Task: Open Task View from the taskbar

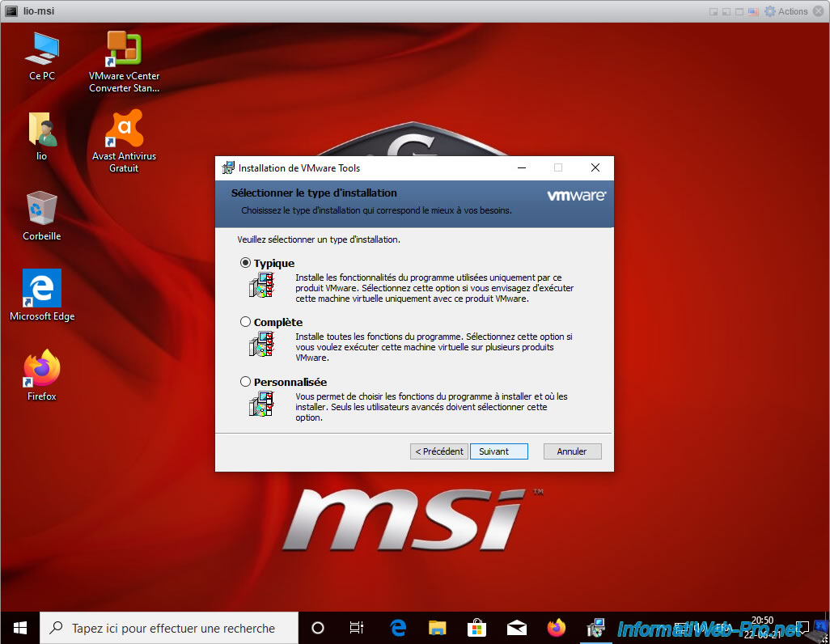Action: coord(357,628)
